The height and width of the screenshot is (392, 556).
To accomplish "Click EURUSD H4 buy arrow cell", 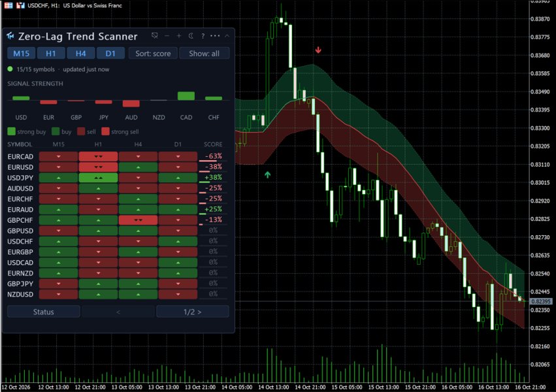I will click(x=138, y=167).
